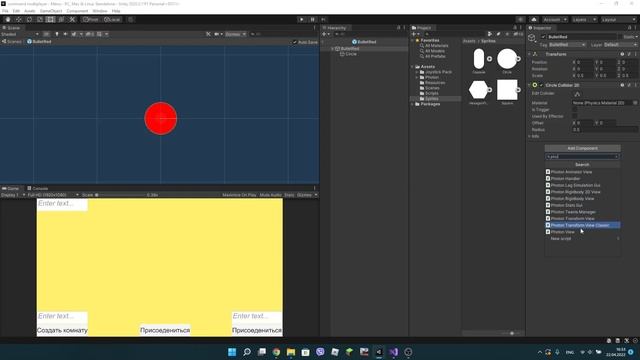Switch to the Scene tab
The image size is (640, 360).
11,28
